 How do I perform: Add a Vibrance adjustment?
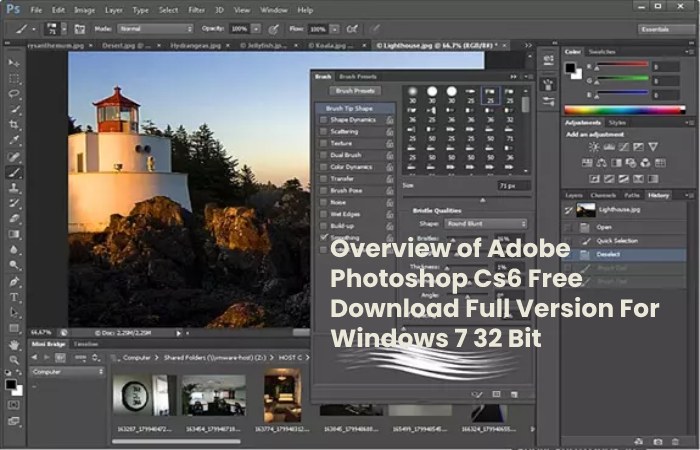(x=653, y=147)
